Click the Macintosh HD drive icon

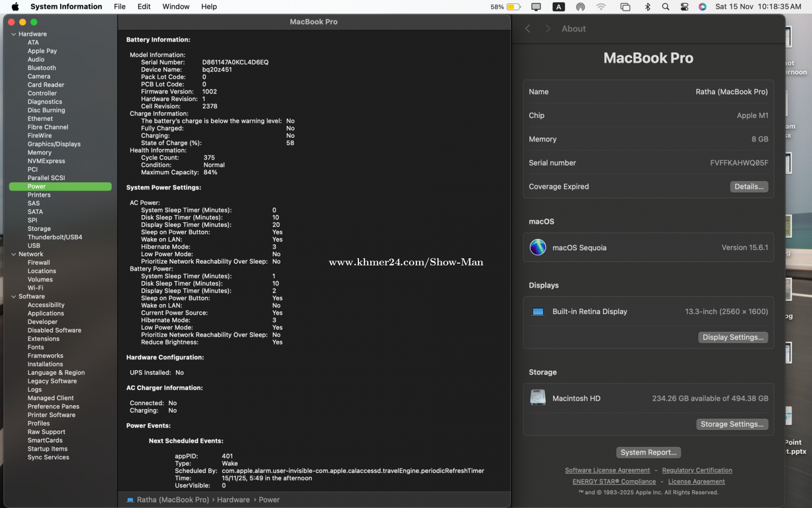(x=538, y=398)
